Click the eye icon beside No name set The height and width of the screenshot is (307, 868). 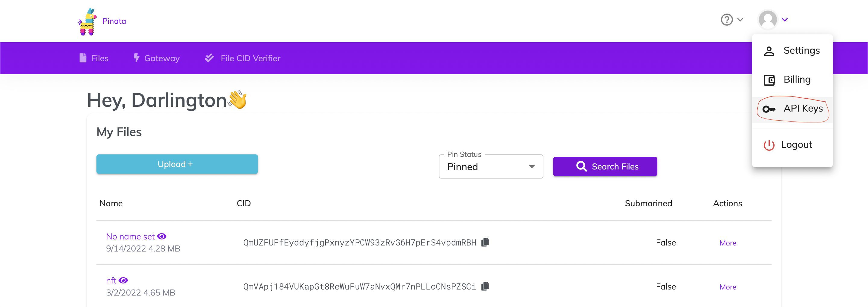[162, 236]
